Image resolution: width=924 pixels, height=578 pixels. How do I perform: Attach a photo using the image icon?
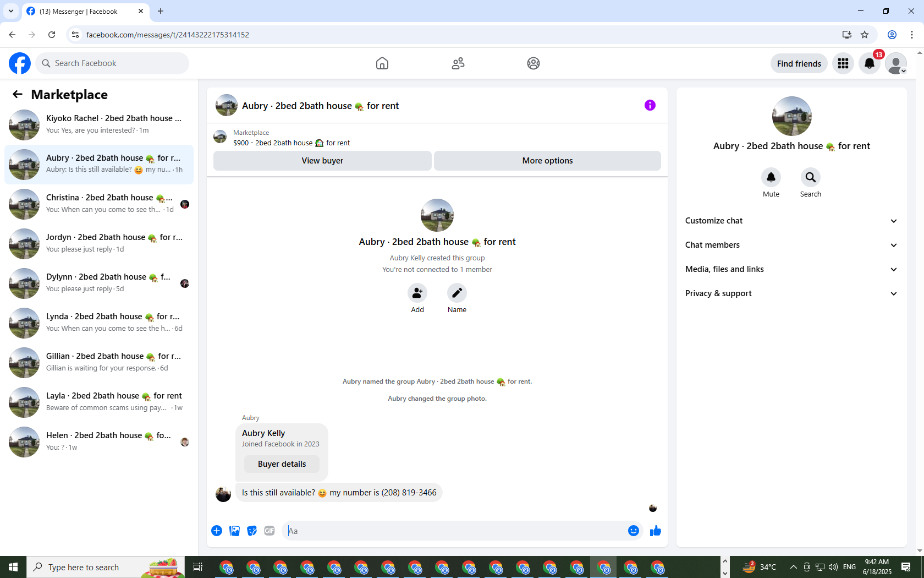[234, 531]
